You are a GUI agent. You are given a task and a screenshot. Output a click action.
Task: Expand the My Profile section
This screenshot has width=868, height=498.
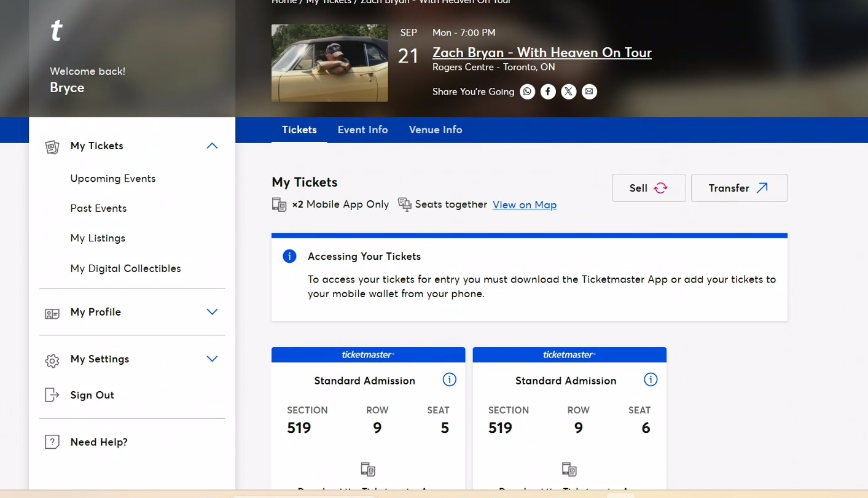[212, 312]
